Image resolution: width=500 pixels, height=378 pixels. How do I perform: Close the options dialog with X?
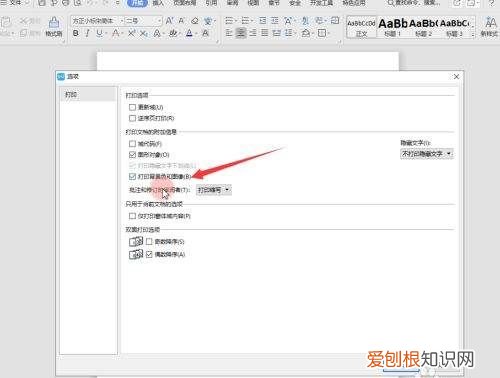(456, 77)
